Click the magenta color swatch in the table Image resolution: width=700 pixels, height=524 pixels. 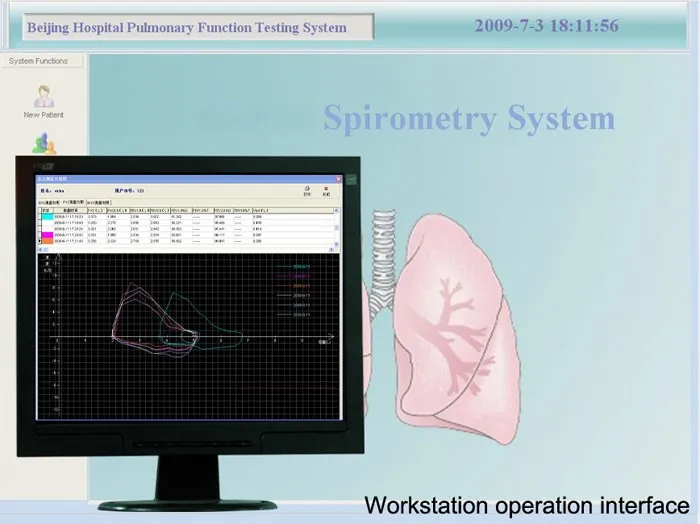coord(47,234)
